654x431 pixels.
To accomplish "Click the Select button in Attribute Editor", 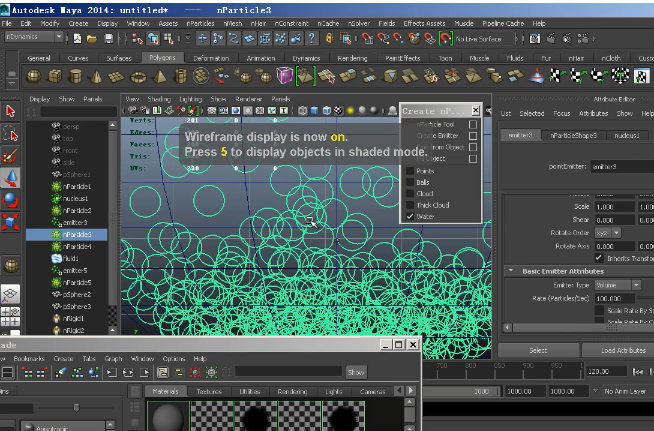I will tap(538, 350).
